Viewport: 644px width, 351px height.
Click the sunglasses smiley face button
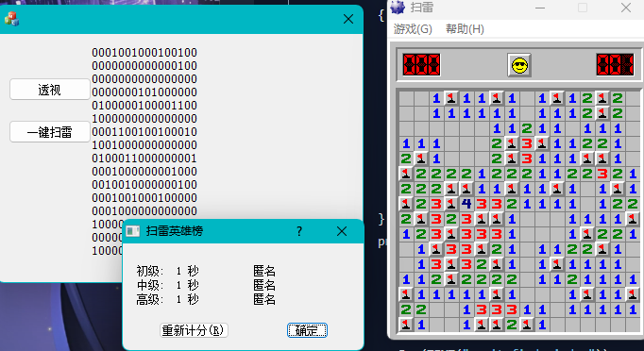point(519,65)
